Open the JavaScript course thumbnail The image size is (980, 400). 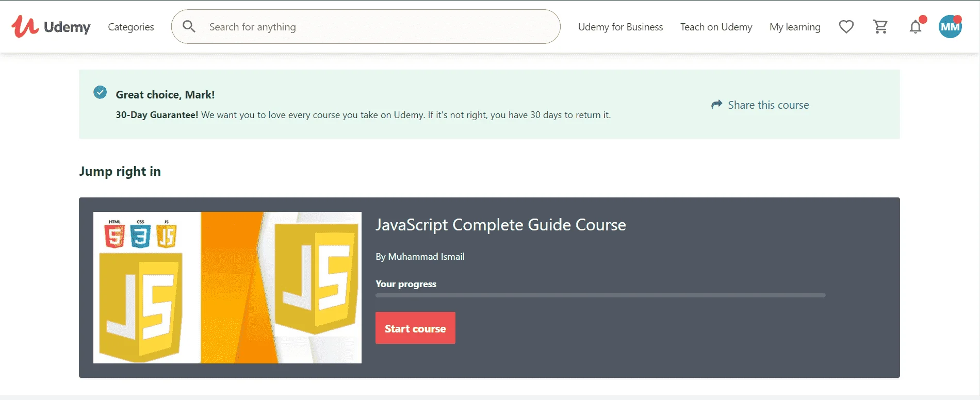point(227,288)
